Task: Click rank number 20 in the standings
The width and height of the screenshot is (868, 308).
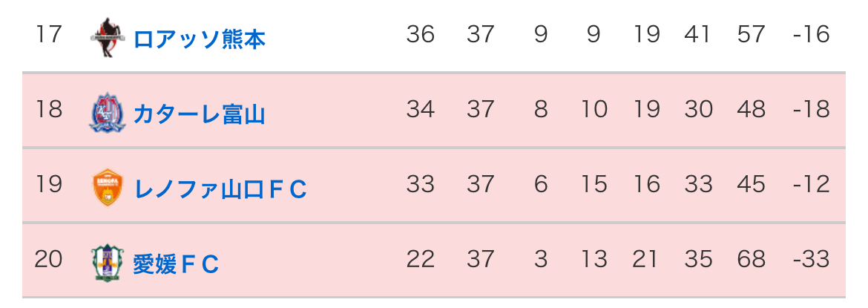Action: click(49, 260)
